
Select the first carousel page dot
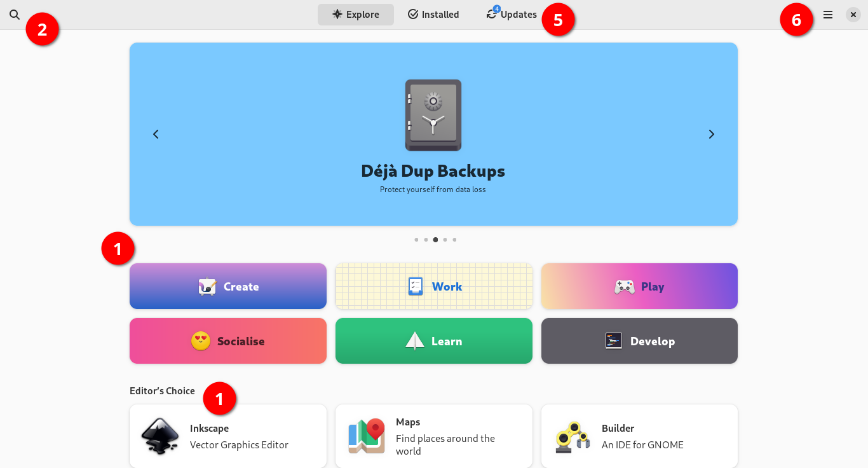(416, 240)
